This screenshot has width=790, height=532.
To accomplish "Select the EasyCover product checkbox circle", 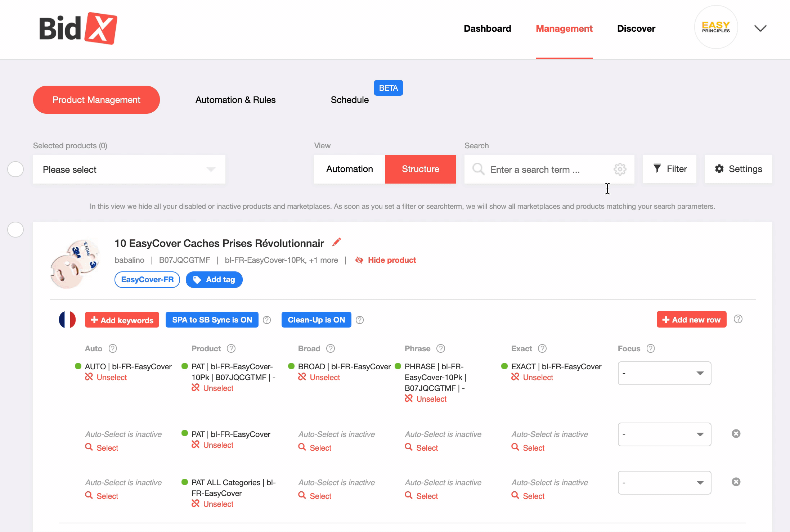I will 15,230.
